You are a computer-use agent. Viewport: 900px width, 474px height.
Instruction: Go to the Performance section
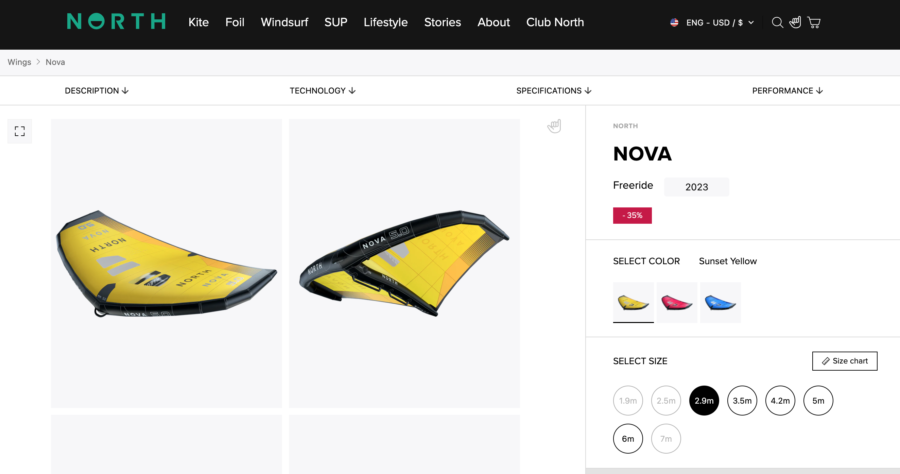point(787,91)
